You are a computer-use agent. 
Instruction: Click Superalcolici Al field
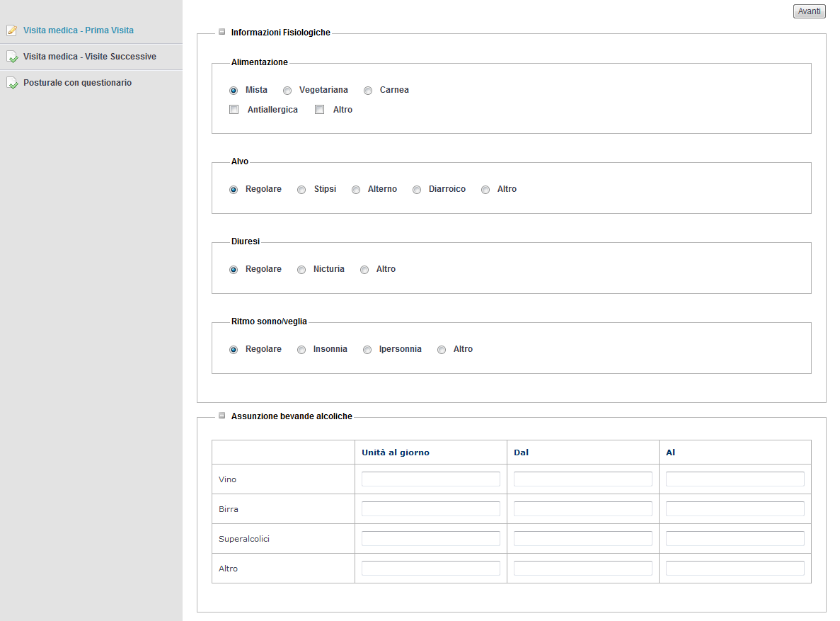[x=735, y=538]
